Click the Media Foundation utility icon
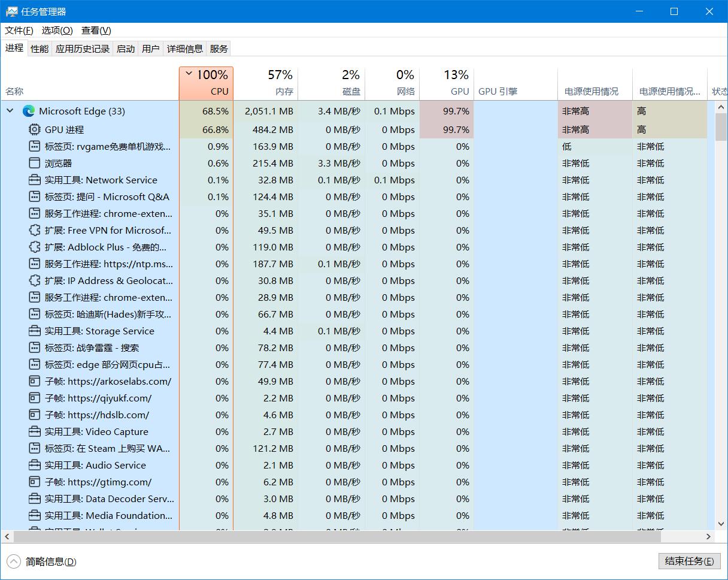 [x=35, y=515]
